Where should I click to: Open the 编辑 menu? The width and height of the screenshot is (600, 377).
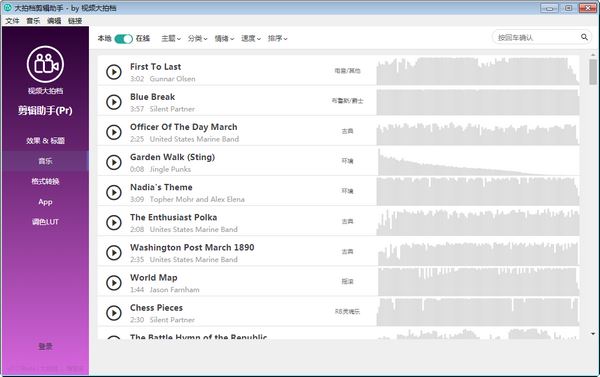[x=54, y=21]
